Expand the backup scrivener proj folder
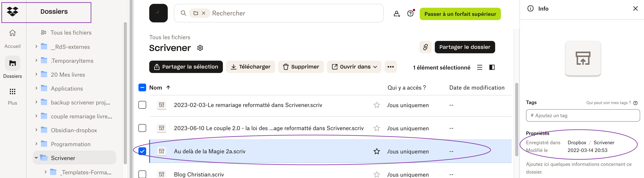The height and width of the screenshot is (178, 644). pyautogui.click(x=36, y=102)
